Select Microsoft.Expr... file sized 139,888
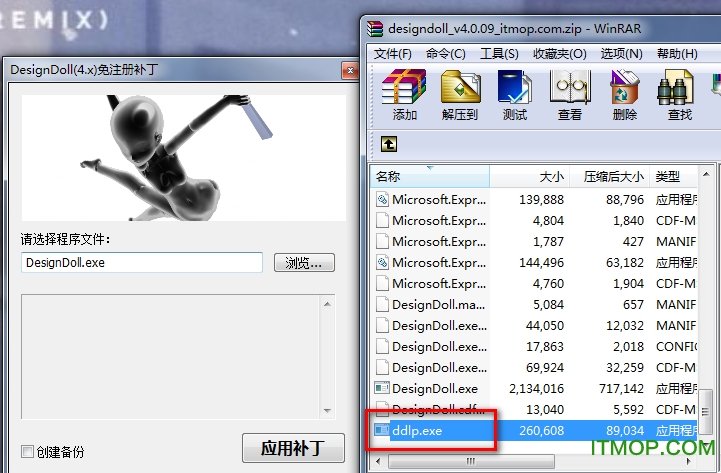721x473 pixels. (x=534, y=199)
